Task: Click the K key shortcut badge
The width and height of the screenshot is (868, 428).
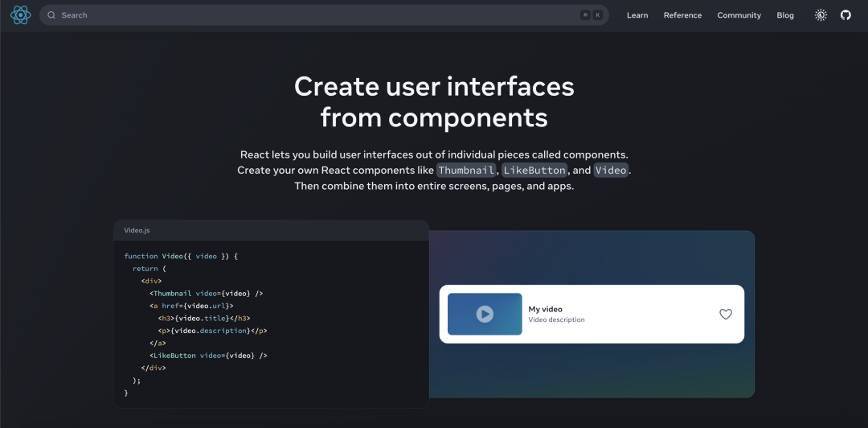Action: point(598,15)
